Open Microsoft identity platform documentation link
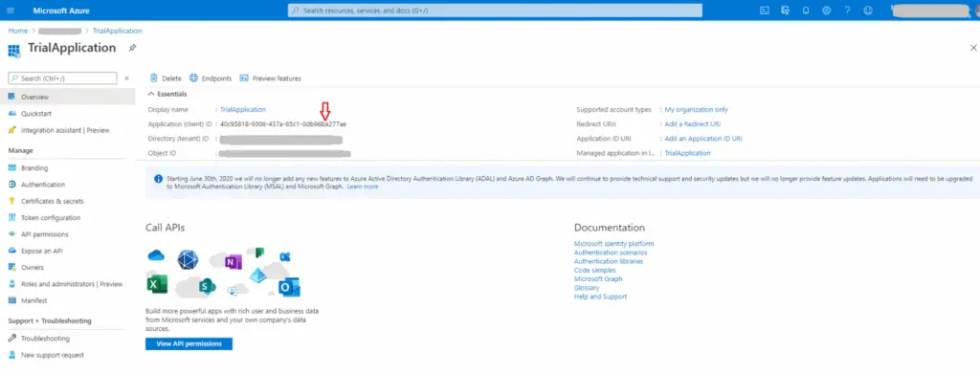980x375 pixels. coord(613,244)
